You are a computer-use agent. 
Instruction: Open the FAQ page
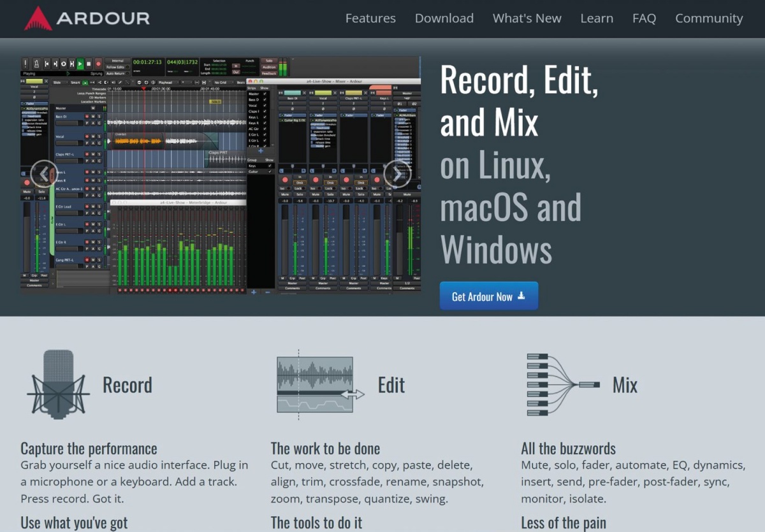click(x=644, y=18)
